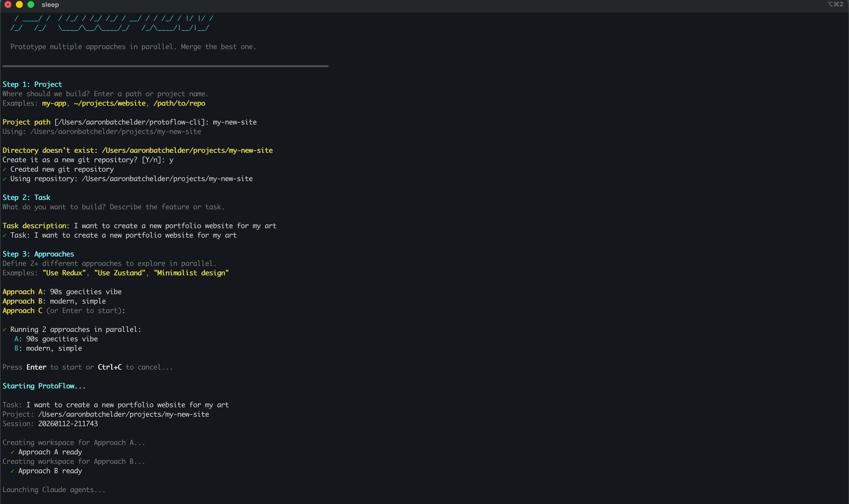
Task: Click the "~/projects/website" example path
Action: (x=110, y=103)
